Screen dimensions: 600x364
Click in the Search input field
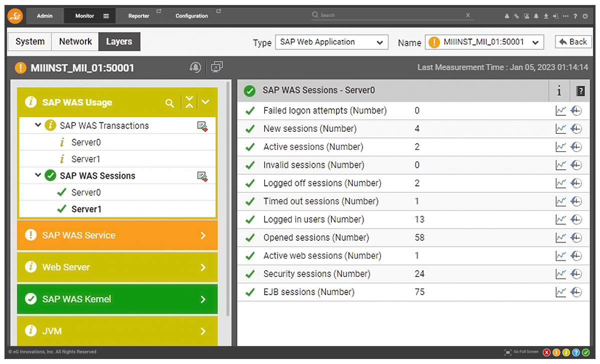(x=392, y=15)
